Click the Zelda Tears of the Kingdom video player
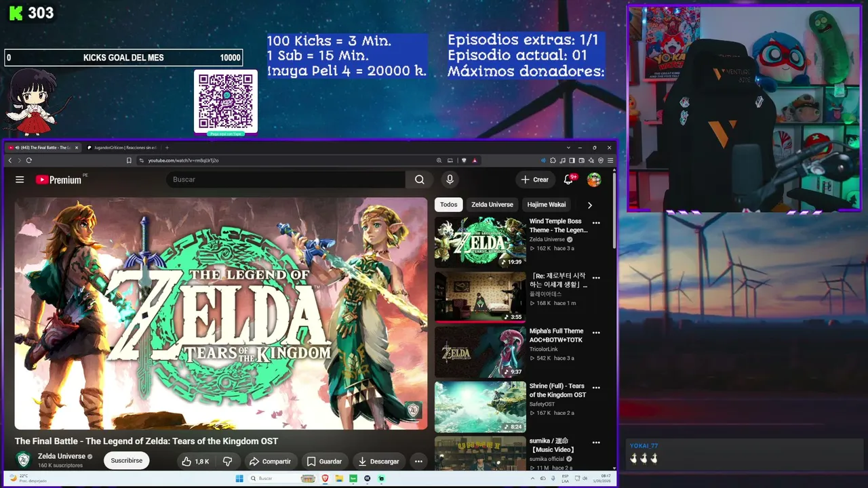 pyautogui.click(x=221, y=314)
